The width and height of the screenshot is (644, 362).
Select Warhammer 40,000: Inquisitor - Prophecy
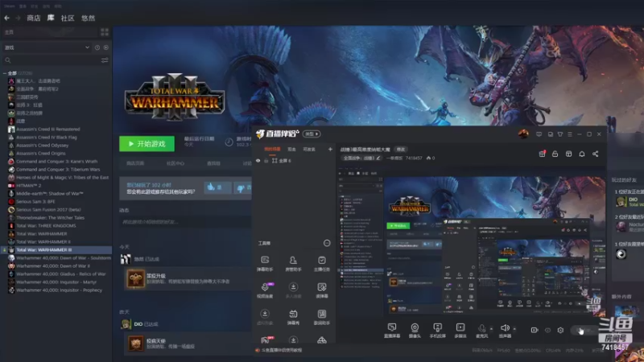(59, 290)
